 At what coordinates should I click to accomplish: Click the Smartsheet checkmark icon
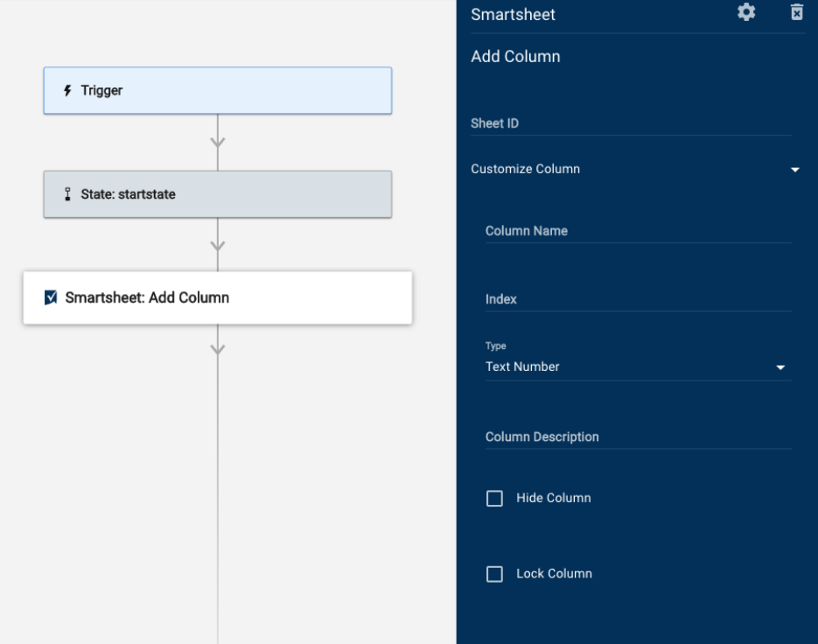(x=51, y=297)
